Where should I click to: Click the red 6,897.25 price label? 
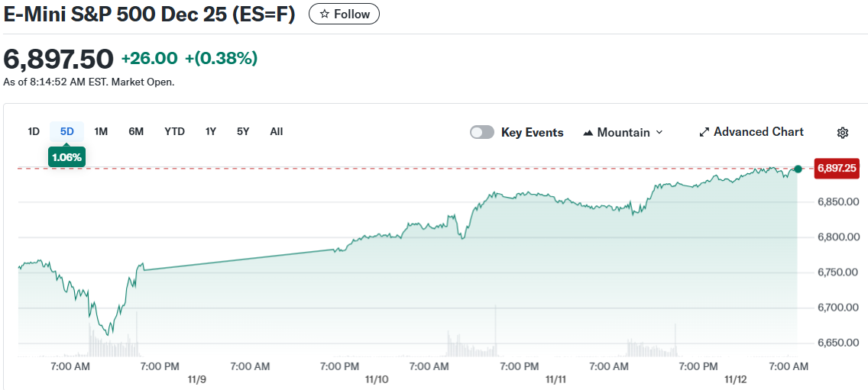pyautogui.click(x=837, y=169)
